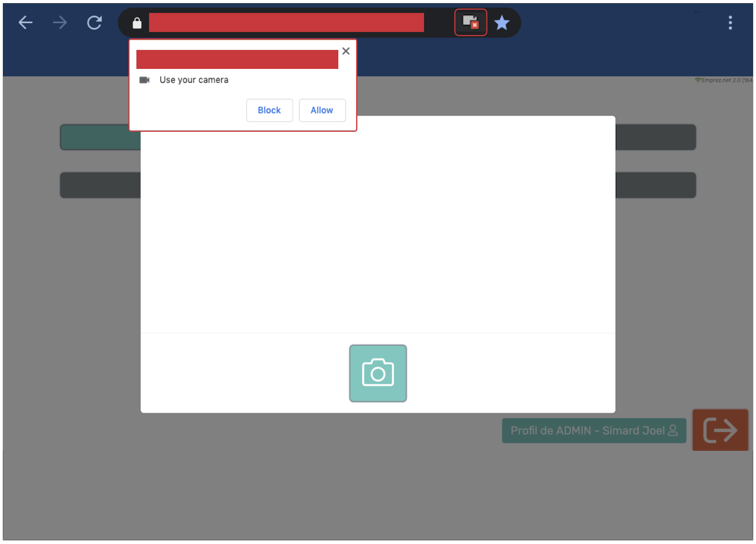Click the lower dark button right of the modal
Screen dimensions: 756x544
655,185
